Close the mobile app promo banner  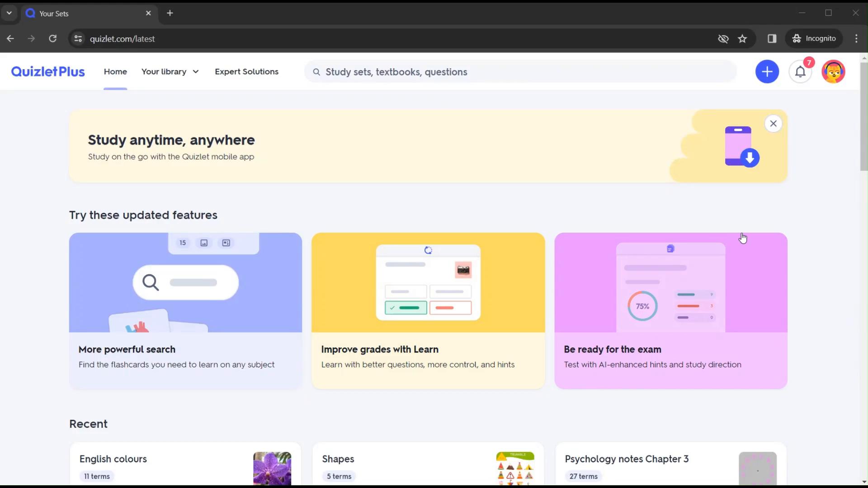(773, 123)
